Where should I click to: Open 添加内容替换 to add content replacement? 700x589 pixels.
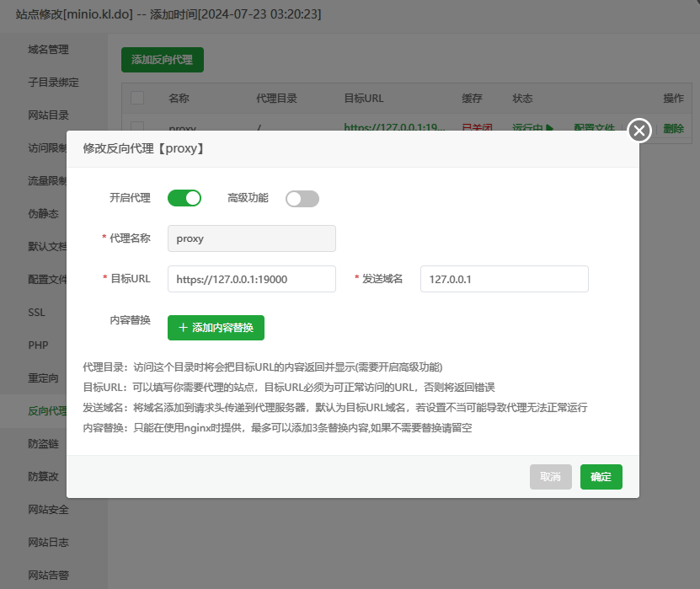tap(215, 328)
